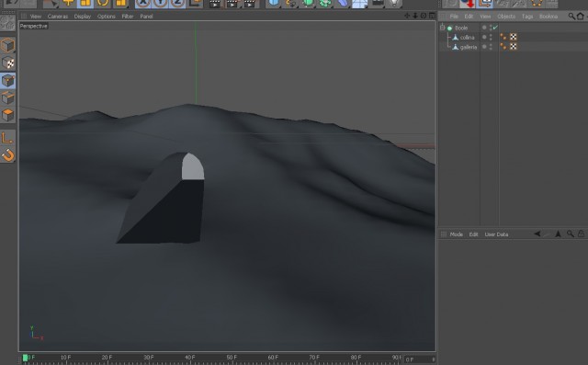Click the Object Manager home icon
This screenshot has width=588, height=365.
point(580,17)
